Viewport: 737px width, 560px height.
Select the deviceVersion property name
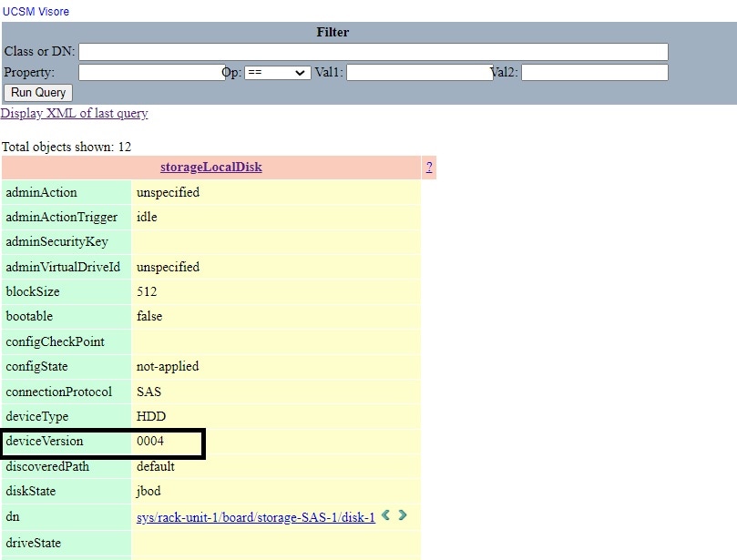(x=44, y=441)
